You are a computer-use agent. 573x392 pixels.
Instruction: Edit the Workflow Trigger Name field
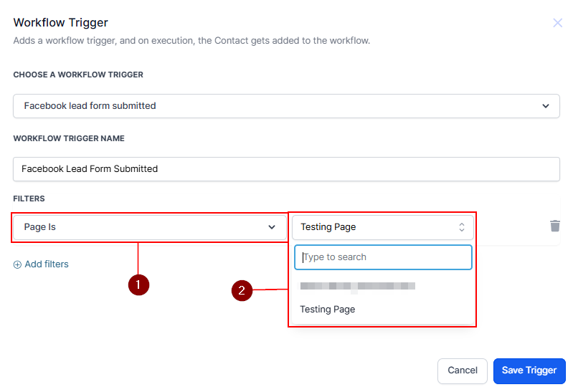(286, 169)
